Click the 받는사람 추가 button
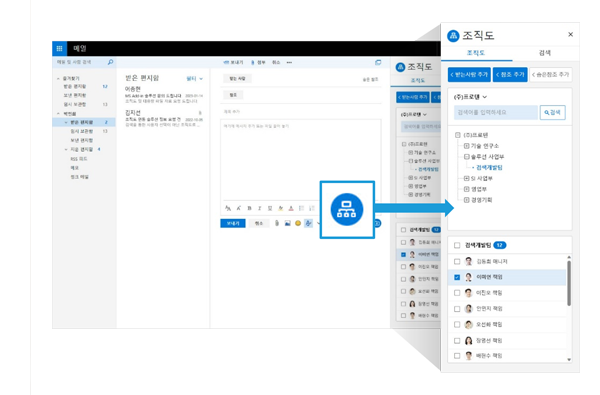 (x=469, y=75)
